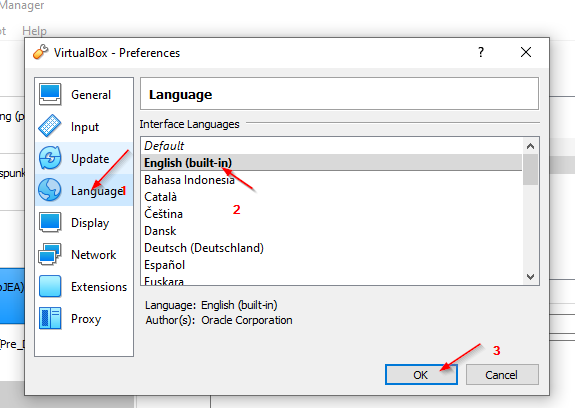Open the Help menu in Manager window

(34, 31)
